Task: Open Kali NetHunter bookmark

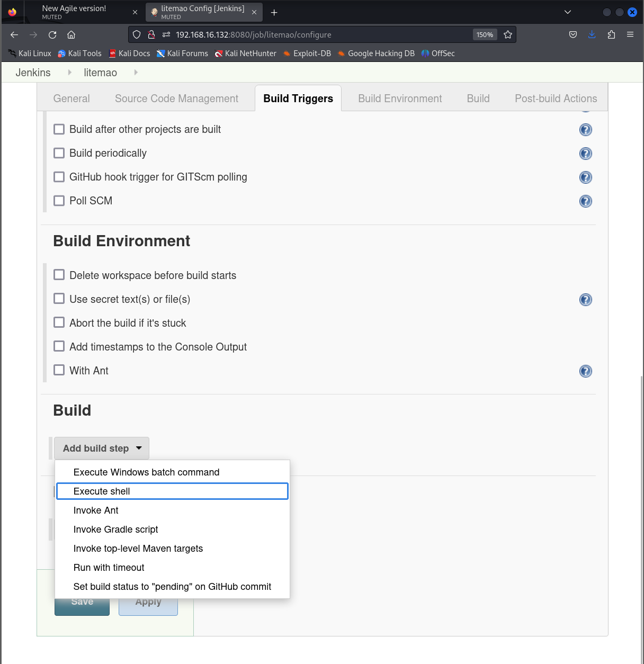Action: click(245, 53)
